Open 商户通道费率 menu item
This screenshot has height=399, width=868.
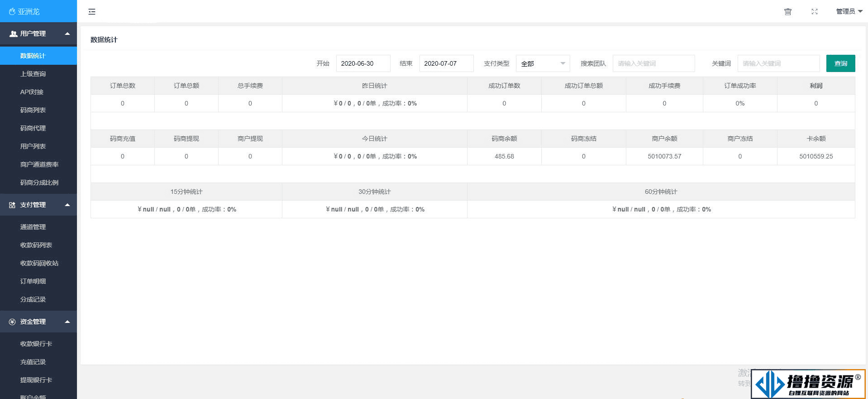[x=38, y=164]
